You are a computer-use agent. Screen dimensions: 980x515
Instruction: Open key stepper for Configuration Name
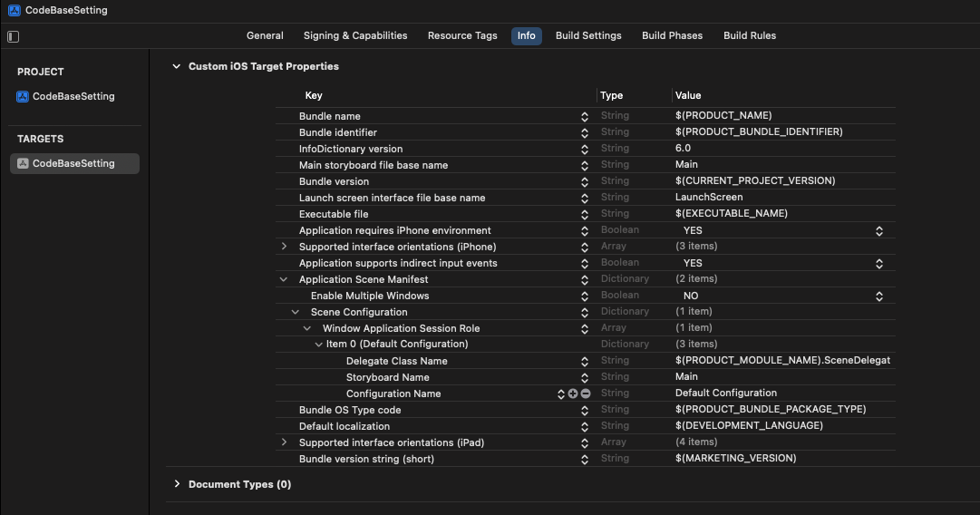[560, 394]
